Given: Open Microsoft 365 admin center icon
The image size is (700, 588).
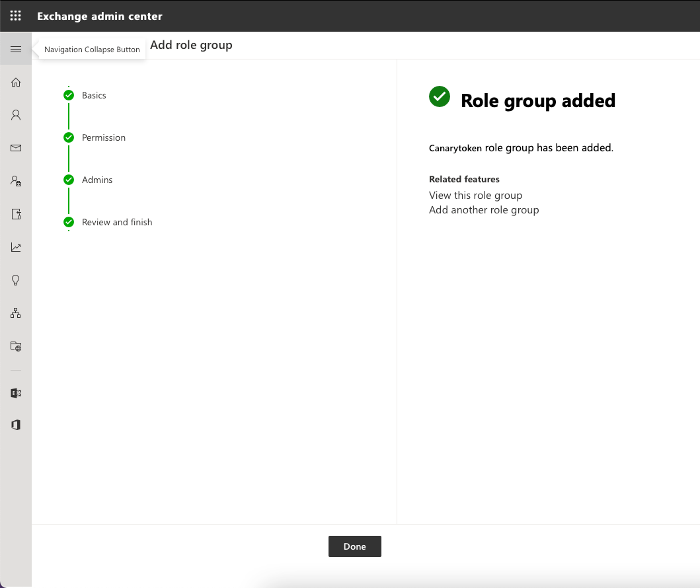Looking at the screenshot, I should 16,425.
